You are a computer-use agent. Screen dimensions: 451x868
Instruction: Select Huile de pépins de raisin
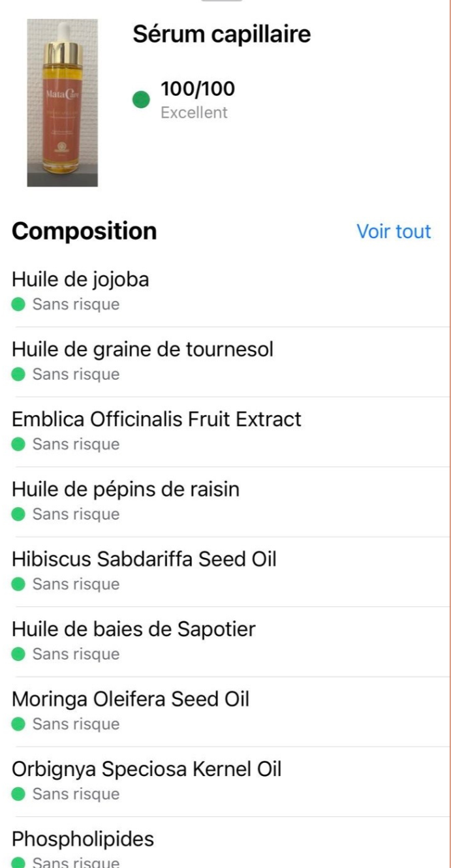coord(125,489)
